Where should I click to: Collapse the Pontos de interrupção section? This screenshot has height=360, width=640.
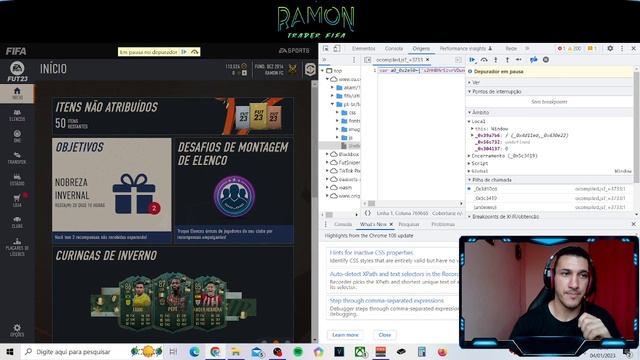(550, 91)
